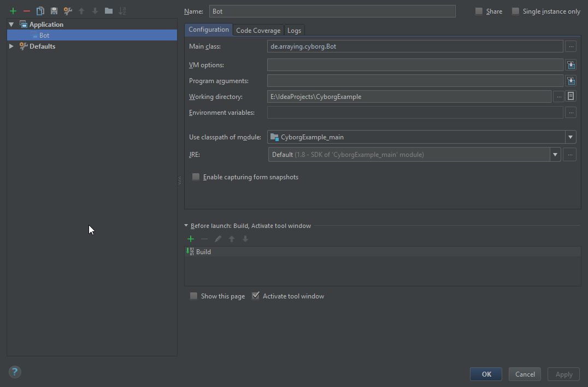Image resolution: width=588 pixels, height=387 pixels.
Task: Click the OK button
Action: click(486, 374)
